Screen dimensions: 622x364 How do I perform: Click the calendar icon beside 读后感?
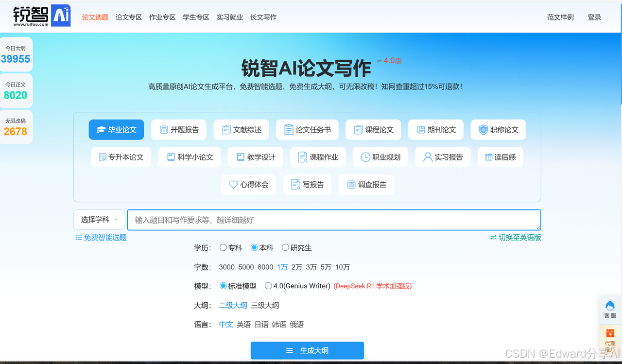click(x=489, y=157)
